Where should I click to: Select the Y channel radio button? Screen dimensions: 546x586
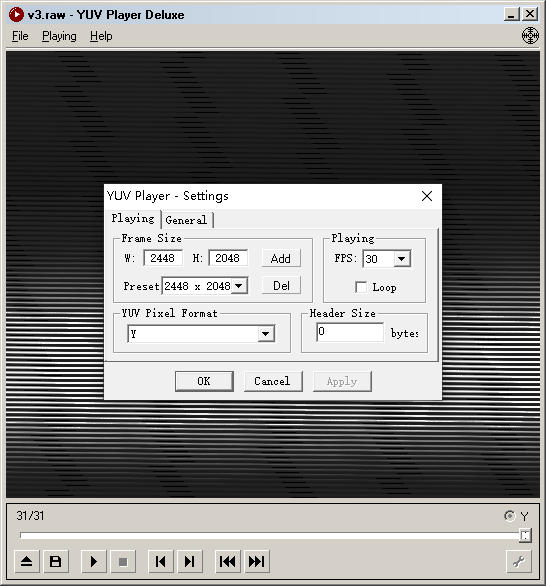pyautogui.click(x=509, y=516)
